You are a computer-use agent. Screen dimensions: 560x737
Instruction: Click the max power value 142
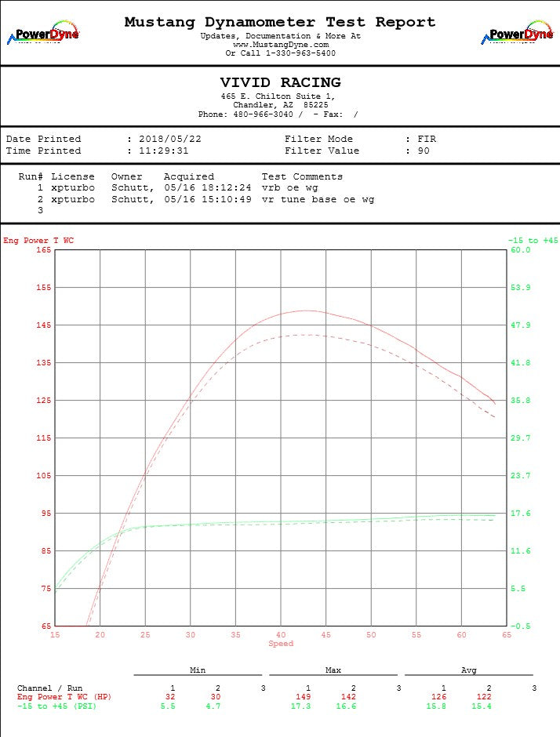pos(348,697)
